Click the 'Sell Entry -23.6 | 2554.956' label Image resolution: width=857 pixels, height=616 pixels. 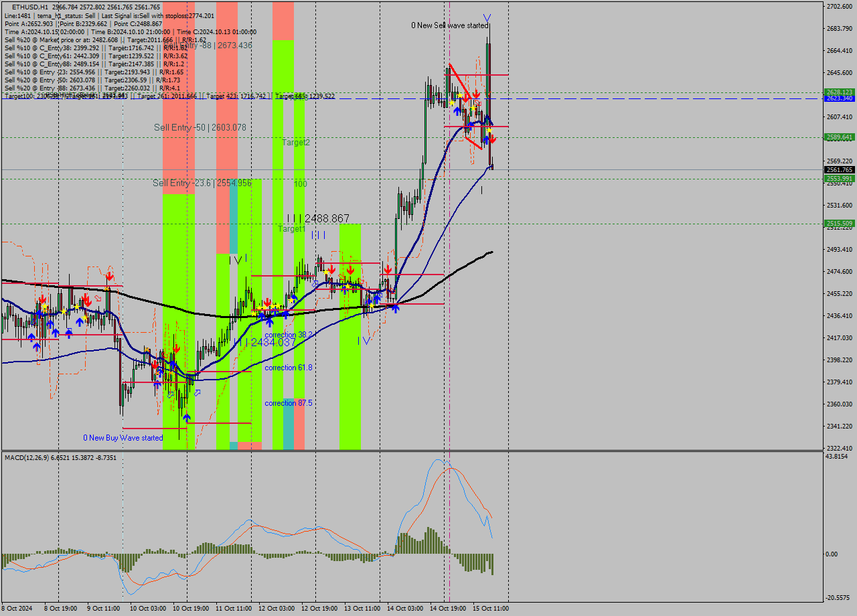(202, 183)
